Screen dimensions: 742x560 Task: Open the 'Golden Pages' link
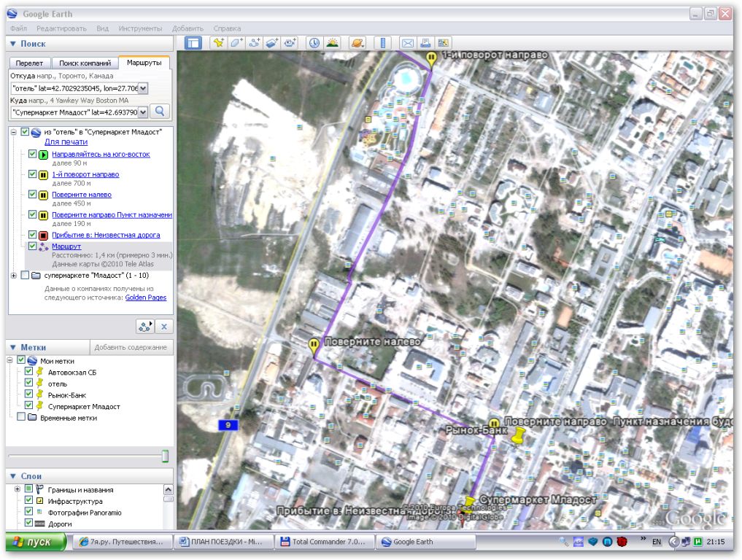146,297
